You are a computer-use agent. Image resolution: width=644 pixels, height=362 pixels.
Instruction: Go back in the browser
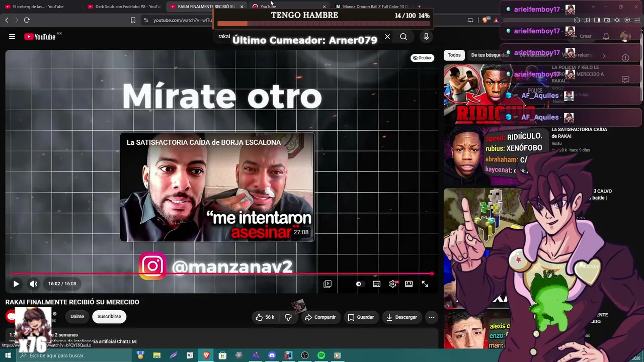7,20
